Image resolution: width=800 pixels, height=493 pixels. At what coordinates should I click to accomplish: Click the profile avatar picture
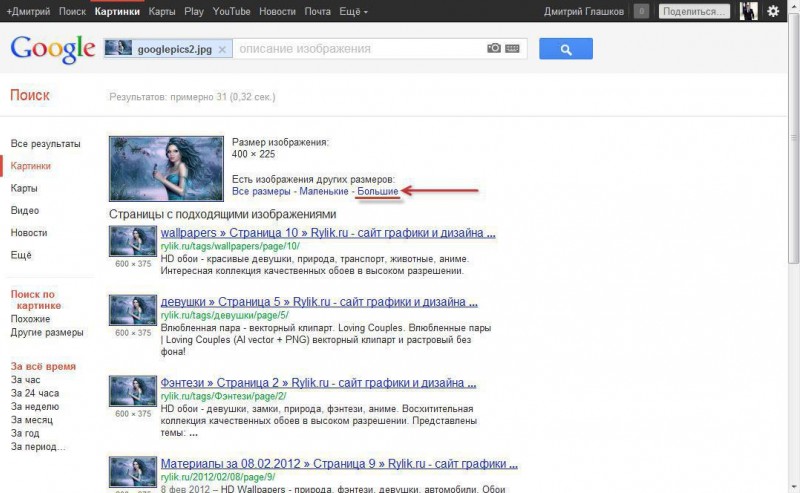(748, 11)
